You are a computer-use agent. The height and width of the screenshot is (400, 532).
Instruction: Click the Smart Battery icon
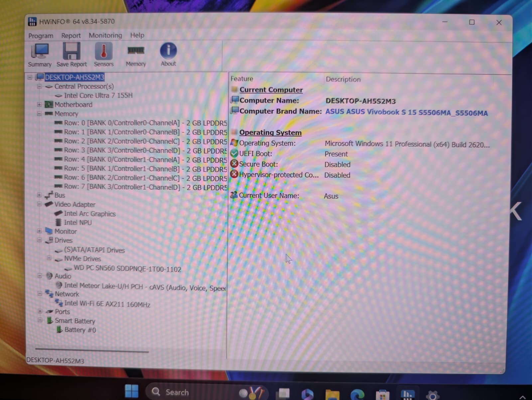pos(50,320)
